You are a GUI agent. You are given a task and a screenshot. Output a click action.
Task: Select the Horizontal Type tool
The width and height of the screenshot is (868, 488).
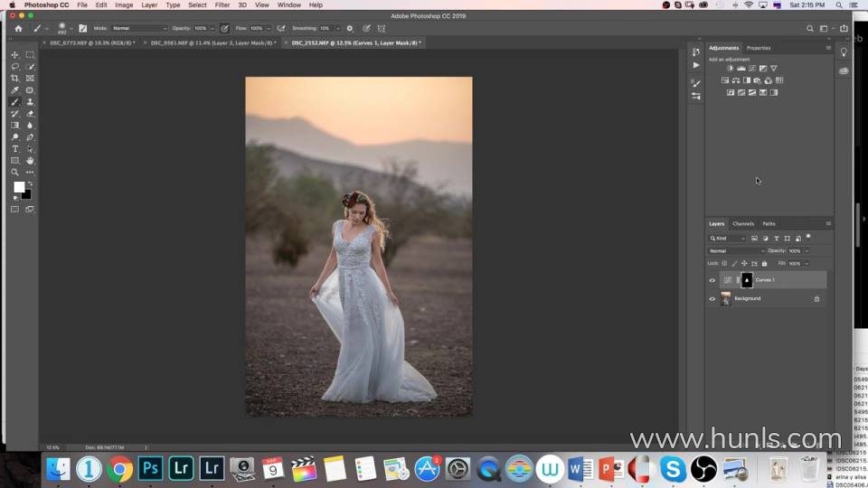click(15, 149)
